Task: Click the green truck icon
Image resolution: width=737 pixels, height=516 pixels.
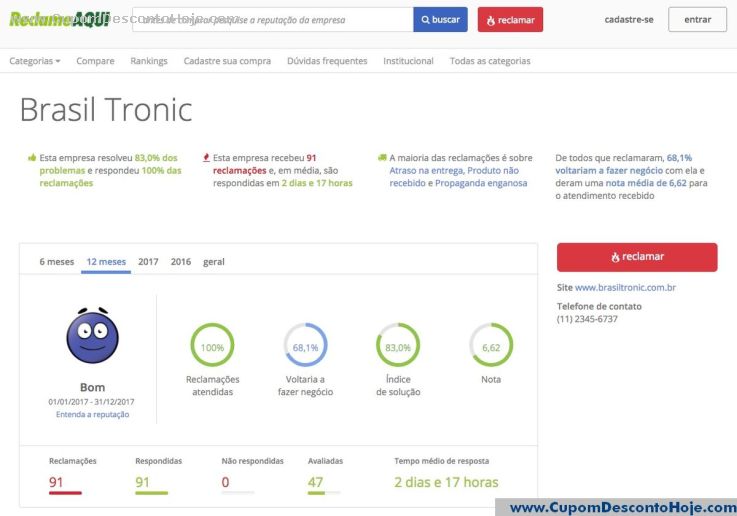Action: 382,157
